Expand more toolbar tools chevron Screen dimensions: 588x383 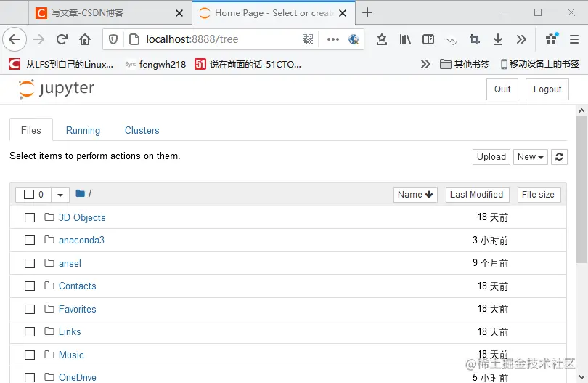point(521,39)
